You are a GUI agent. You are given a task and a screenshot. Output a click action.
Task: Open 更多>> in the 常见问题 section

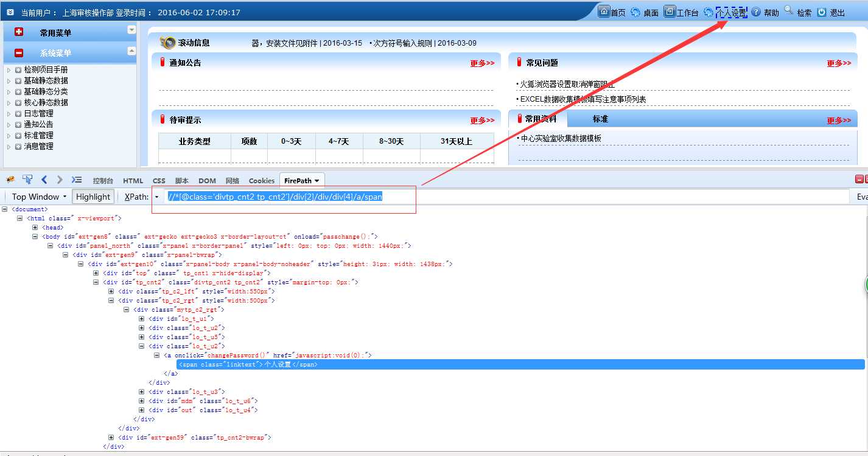(839, 63)
